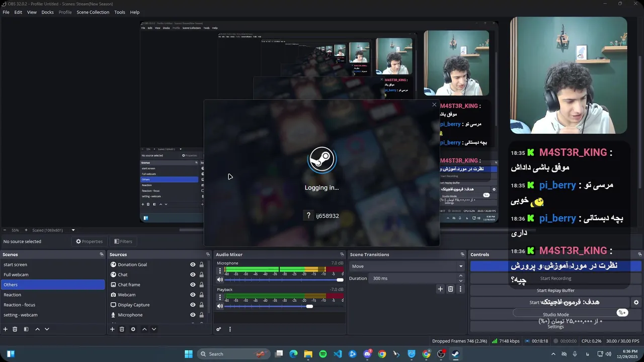Open Windows Start menu
Image resolution: width=644 pixels, height=362 pixels.
point(189,354)
